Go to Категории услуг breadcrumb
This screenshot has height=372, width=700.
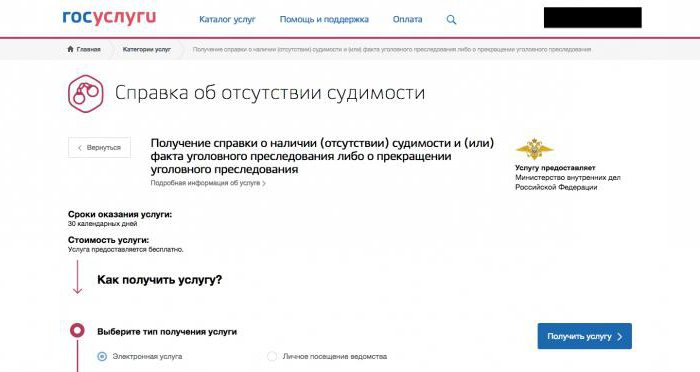pos(146,49)
